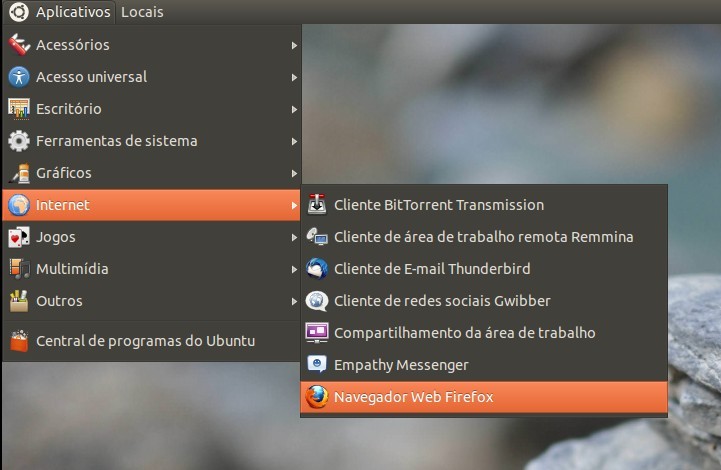This screenshot has width=721, height=470.
Task: Select the Gráficos menu category
Action: (x=64, y=173)
